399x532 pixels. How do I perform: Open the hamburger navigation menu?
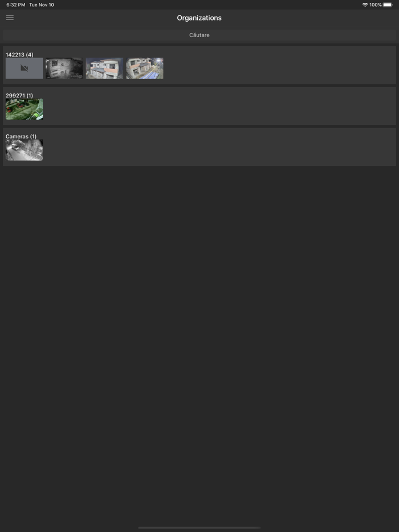pyautogui.click(x=10, y=18)
